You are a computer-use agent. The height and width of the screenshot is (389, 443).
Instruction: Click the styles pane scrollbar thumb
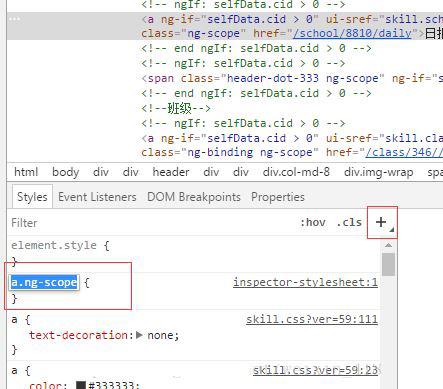point(388,264)
